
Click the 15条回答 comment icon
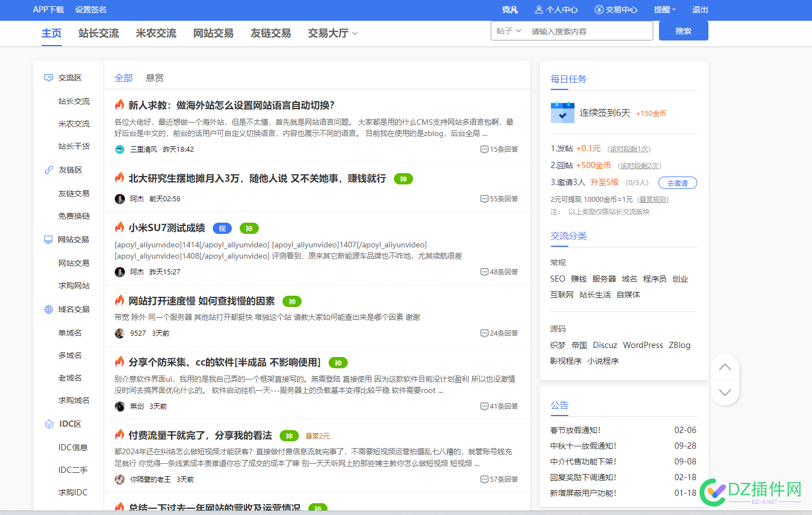coord(484,150)
